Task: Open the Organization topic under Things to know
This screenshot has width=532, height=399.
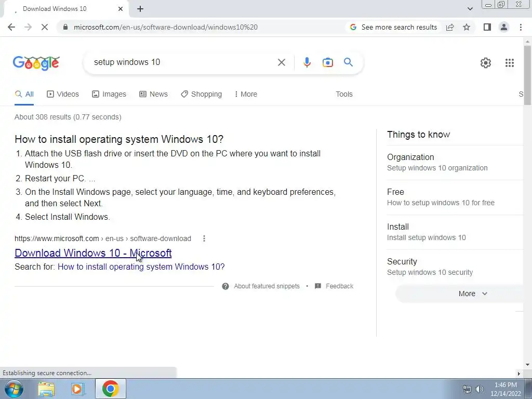Action: (x=455, y=162)
